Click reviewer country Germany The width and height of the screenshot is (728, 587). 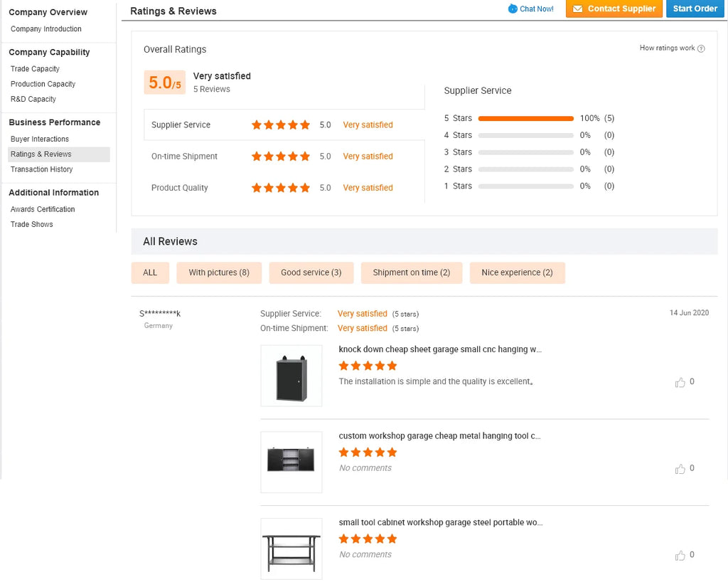tap(159, 326)
